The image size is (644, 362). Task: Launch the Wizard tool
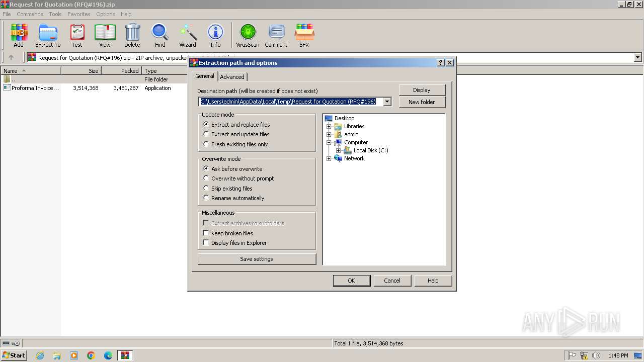point(188,35)
